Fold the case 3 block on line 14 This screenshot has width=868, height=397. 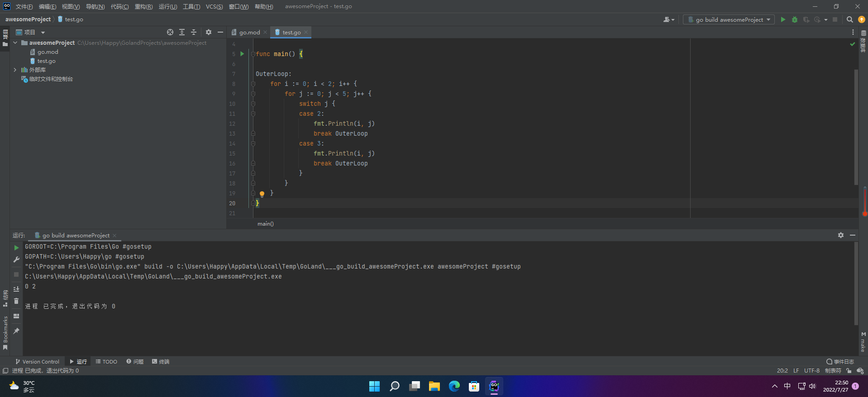pyautogui.click(x=253, y=143)
